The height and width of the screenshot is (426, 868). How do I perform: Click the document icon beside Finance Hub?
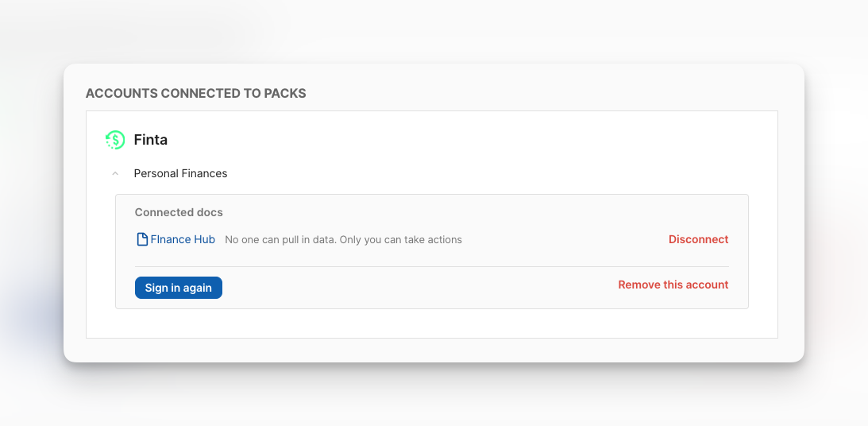point(142,239)
